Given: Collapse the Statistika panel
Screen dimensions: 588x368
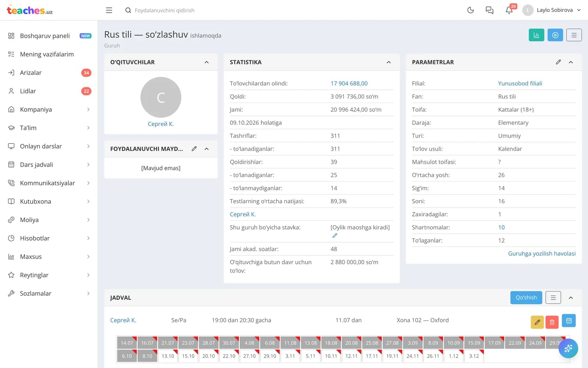Looking at the screenshot, I should [x=388, y=62].
